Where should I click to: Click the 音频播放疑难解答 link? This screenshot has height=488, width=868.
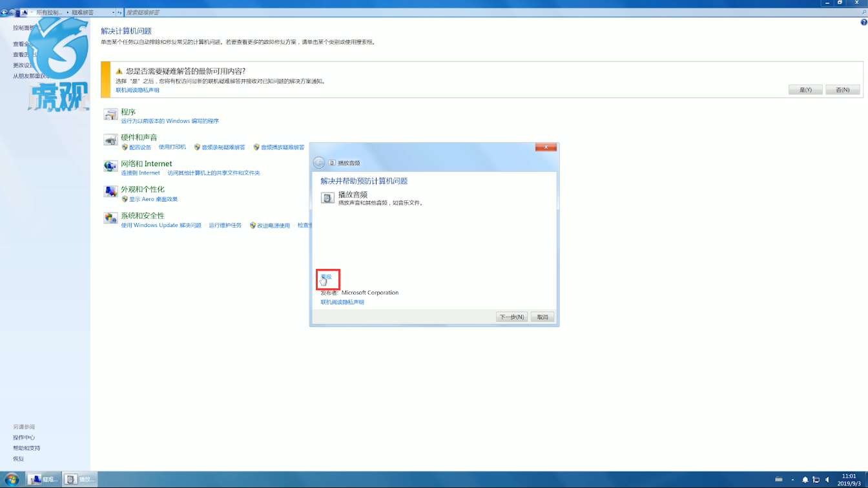click(282, 147)
